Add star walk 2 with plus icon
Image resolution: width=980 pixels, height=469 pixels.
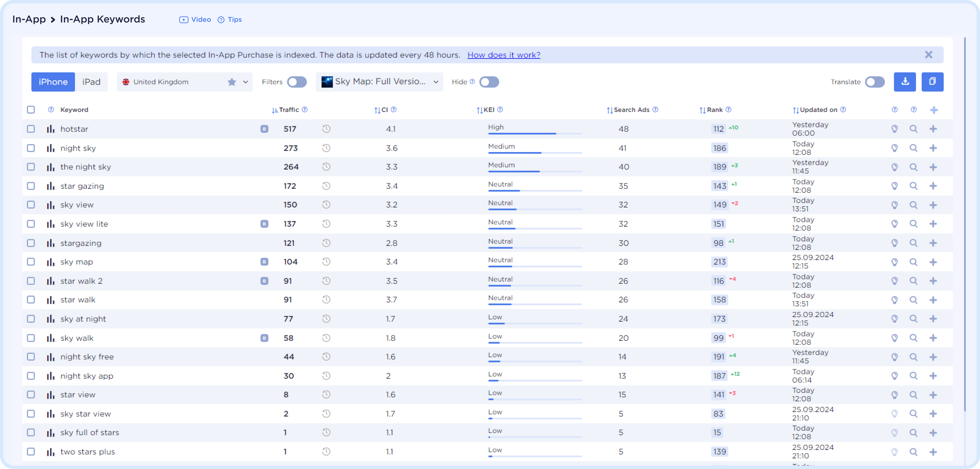click(x=933, y=281)
